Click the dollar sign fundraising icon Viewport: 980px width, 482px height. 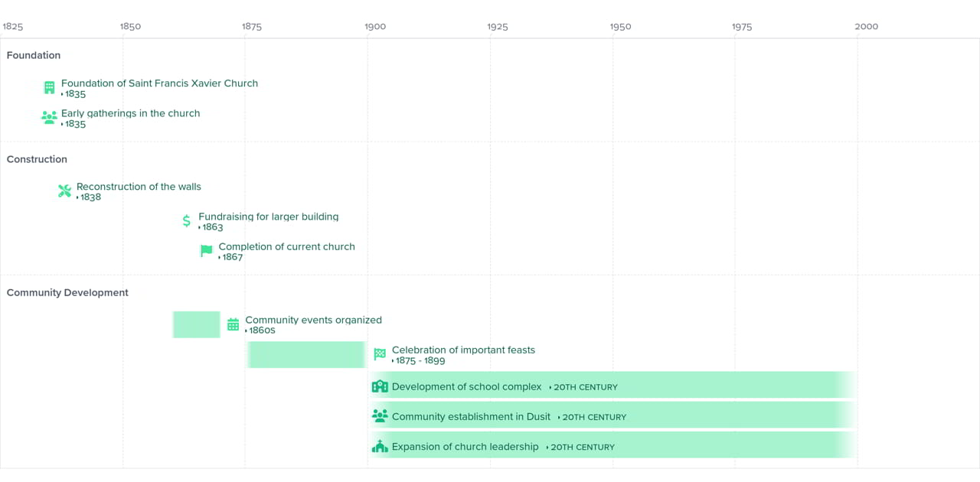[187, 221]
